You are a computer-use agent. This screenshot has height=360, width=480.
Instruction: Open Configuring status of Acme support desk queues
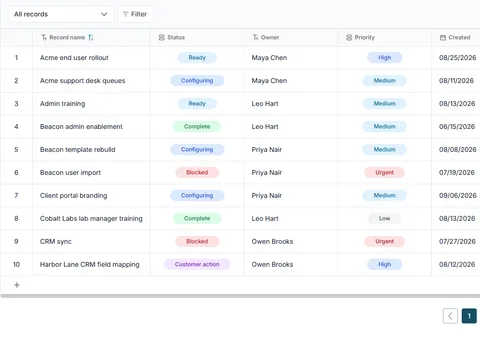[x=197, y=81]
